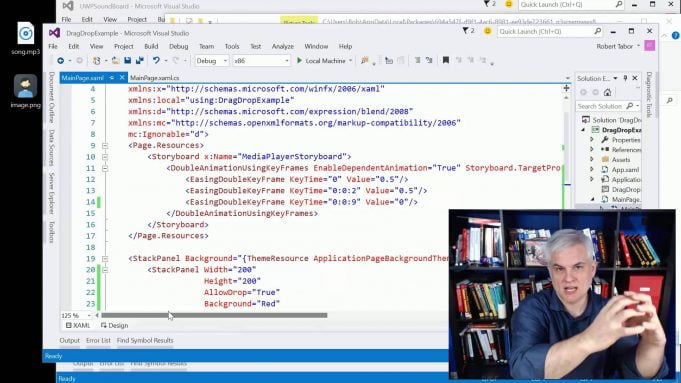Click the Quick Launch search magnifier icon

coord(598,31)
